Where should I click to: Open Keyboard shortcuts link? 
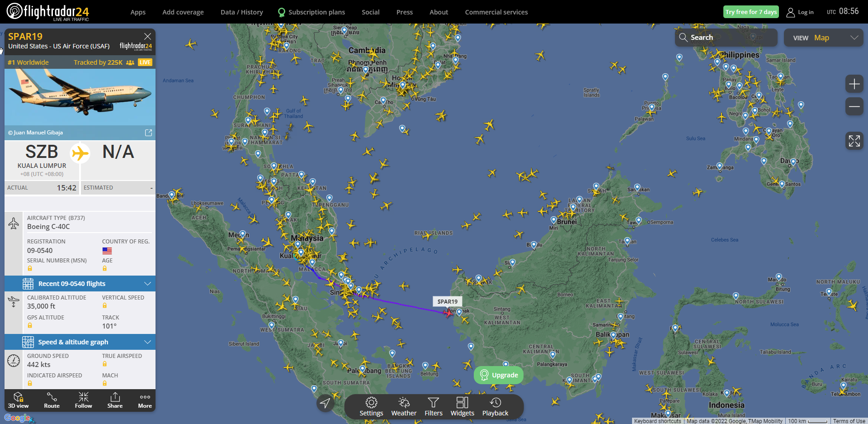pos(657,421)
